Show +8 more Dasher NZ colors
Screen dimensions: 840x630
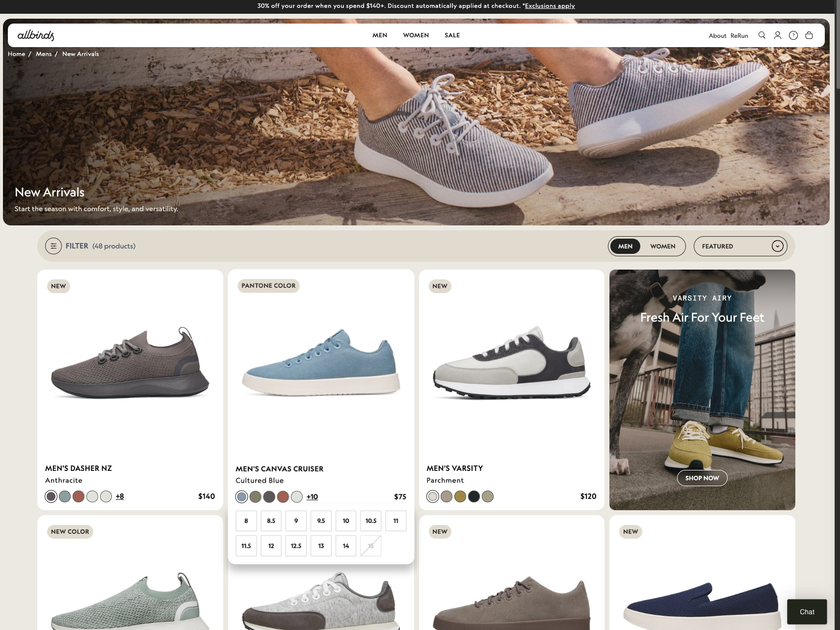[x=120, y=496]
